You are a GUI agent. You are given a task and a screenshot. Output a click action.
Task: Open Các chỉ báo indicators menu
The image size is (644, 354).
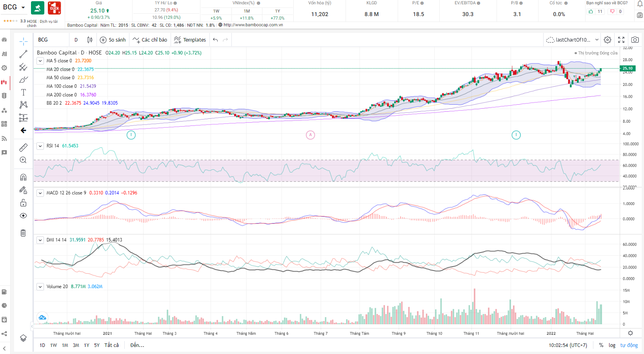(150, 40)
